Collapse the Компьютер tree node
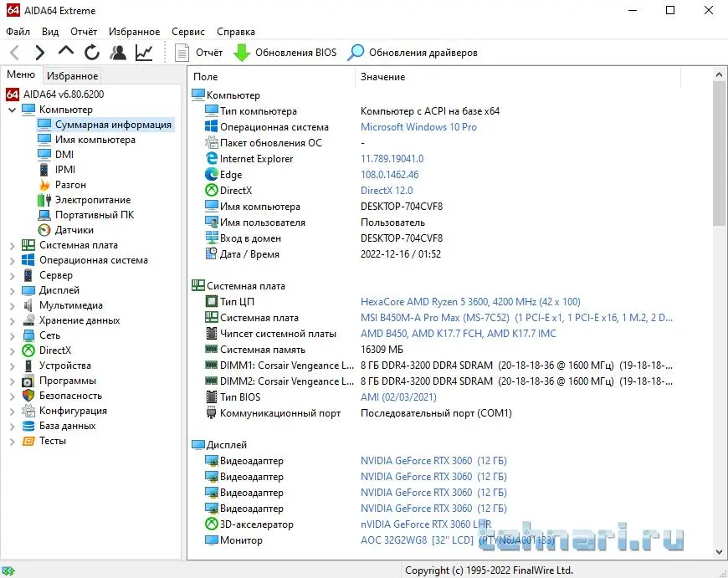The height and width of the screenshot is (578, 728). [12, 110]
